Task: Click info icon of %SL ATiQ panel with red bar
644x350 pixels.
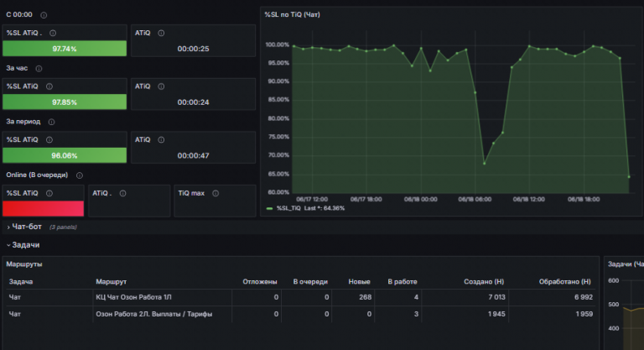Action: coord(49,194)
